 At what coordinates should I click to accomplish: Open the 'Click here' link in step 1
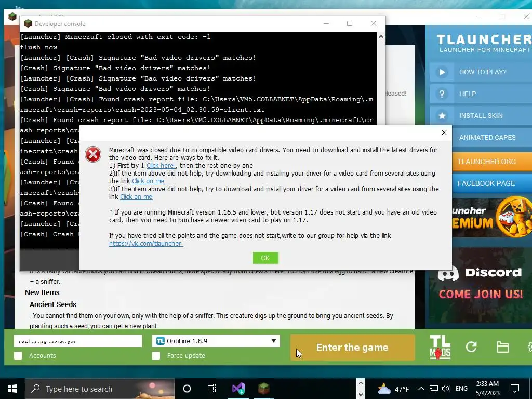161,166
